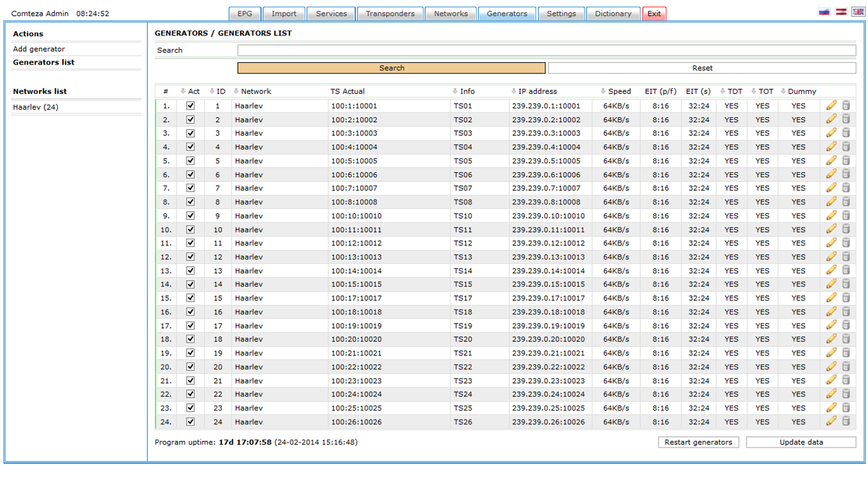Uncheck the Act checkbox for generator TS01

tap(190, 106)
